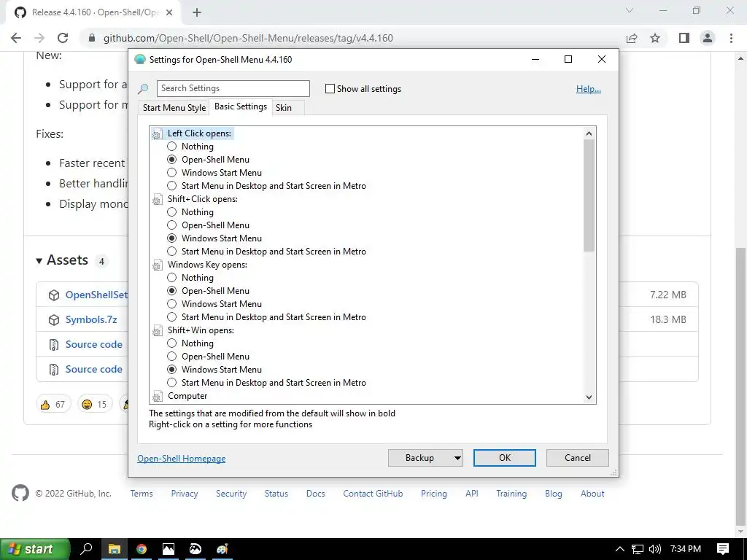Open Chrome tab search chevron
747x560 pixels.
(630, 10)
